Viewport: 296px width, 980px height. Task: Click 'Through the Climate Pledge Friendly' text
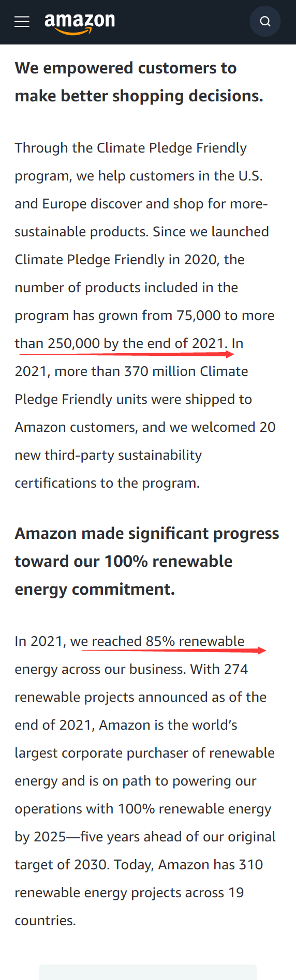tap(131, 148)
